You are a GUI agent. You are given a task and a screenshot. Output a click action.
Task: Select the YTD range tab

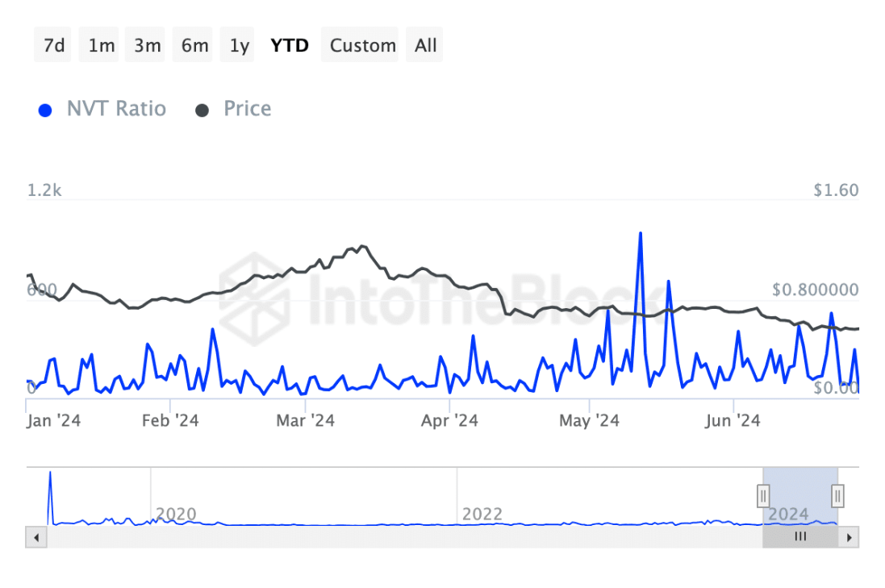(x=289, y=45)
